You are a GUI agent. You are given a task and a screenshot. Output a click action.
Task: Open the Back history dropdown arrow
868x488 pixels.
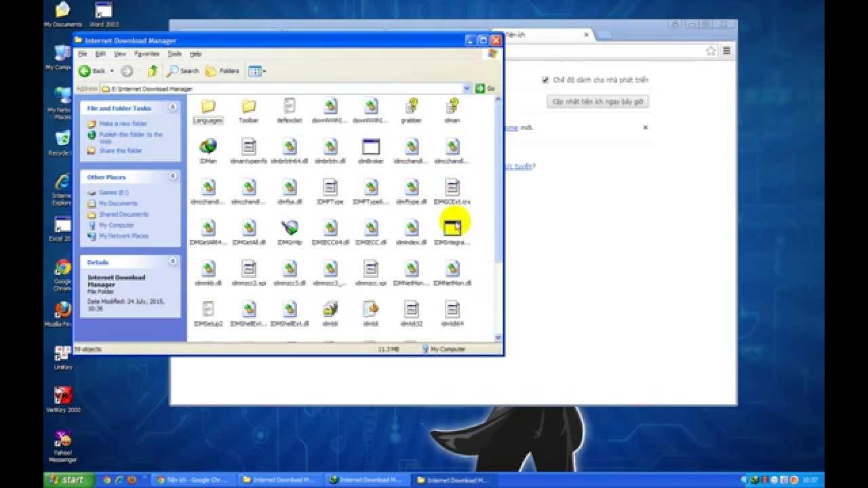112,70
